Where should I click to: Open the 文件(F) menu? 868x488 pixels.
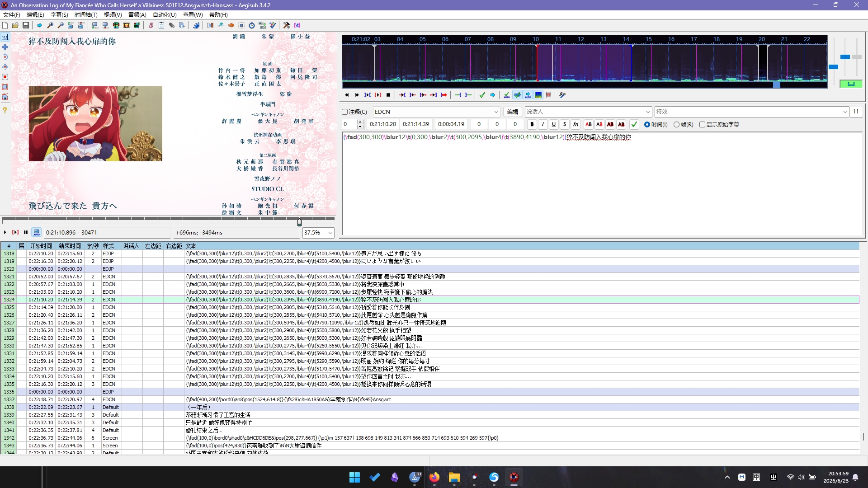[12, 15]
